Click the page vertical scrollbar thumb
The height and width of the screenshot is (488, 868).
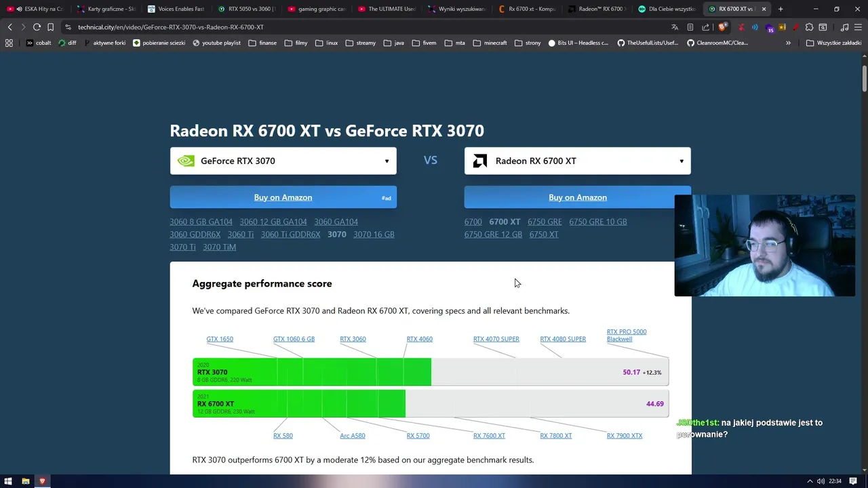865,78
